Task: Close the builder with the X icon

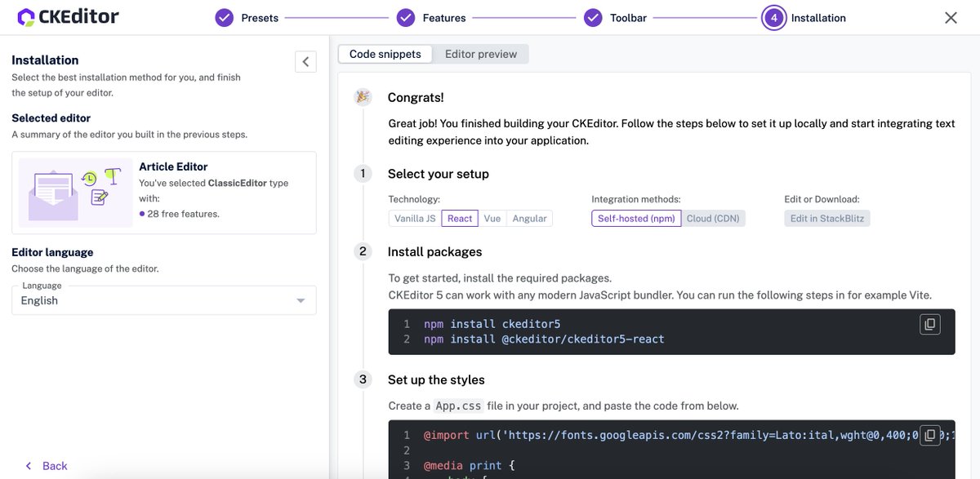Action: (x=951, y=18)
